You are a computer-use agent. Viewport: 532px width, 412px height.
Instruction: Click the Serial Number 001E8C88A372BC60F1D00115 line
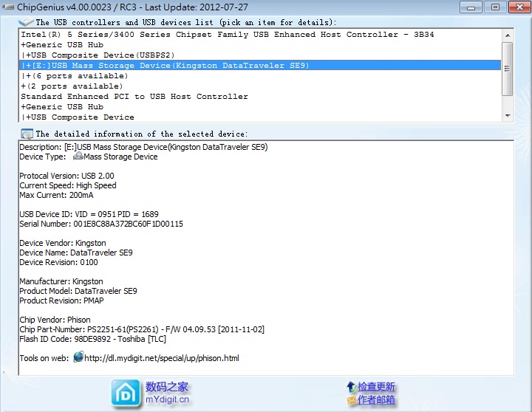tap(101, 224)
